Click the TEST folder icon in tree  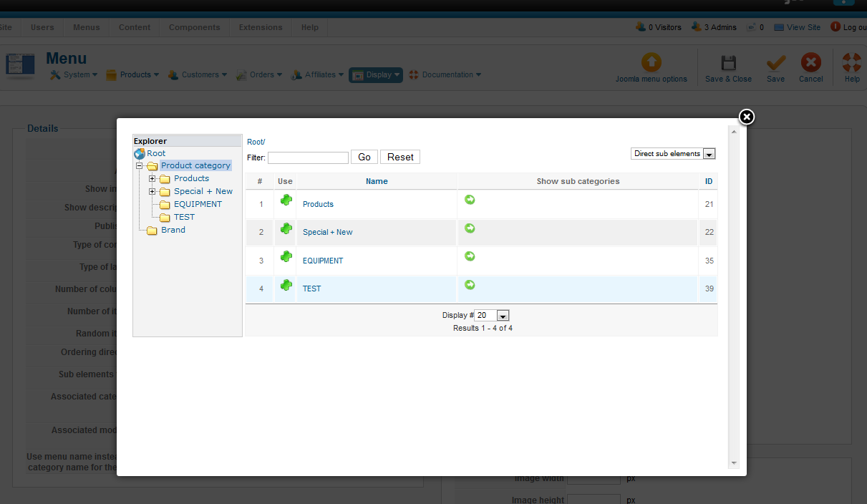click(165, 218)
